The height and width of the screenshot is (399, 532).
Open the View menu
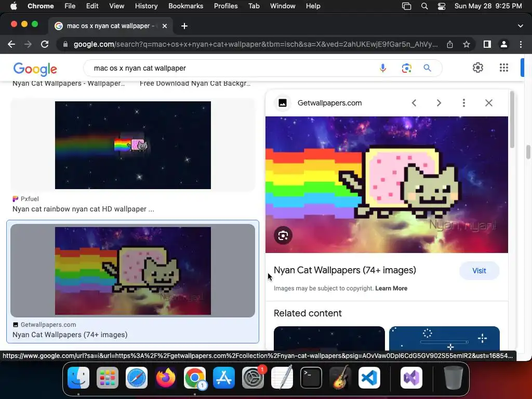[117, 6]
